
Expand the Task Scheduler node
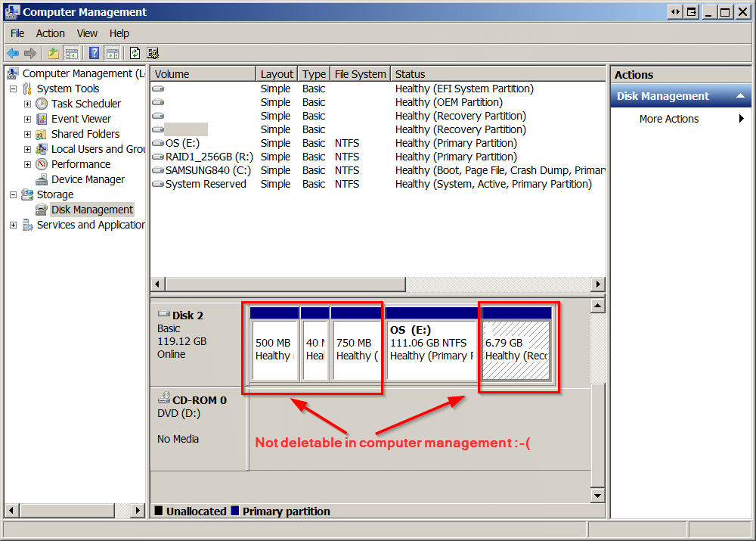click(27, 104)
